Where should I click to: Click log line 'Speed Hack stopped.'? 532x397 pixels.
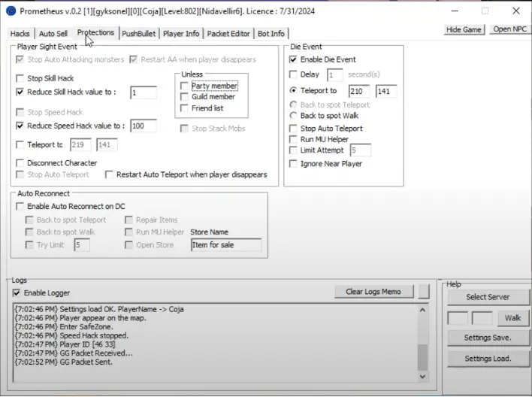pyautogui.click(x=71, y=335)
